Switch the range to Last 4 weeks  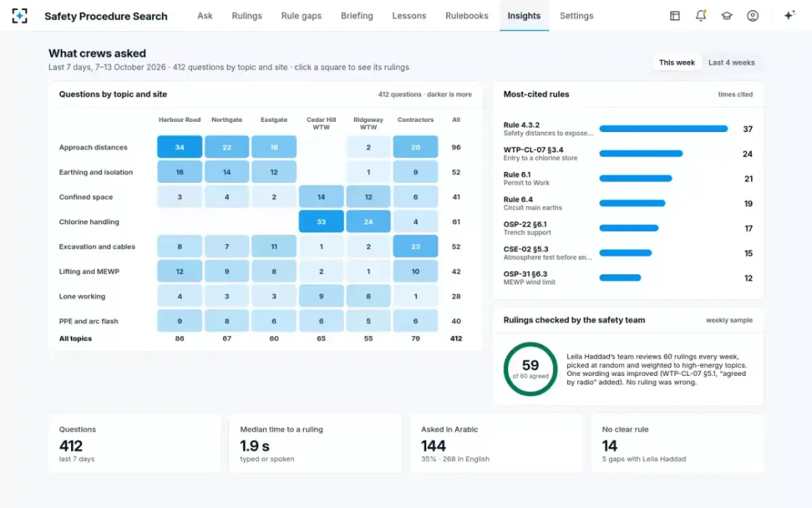[x=731, y=62]
